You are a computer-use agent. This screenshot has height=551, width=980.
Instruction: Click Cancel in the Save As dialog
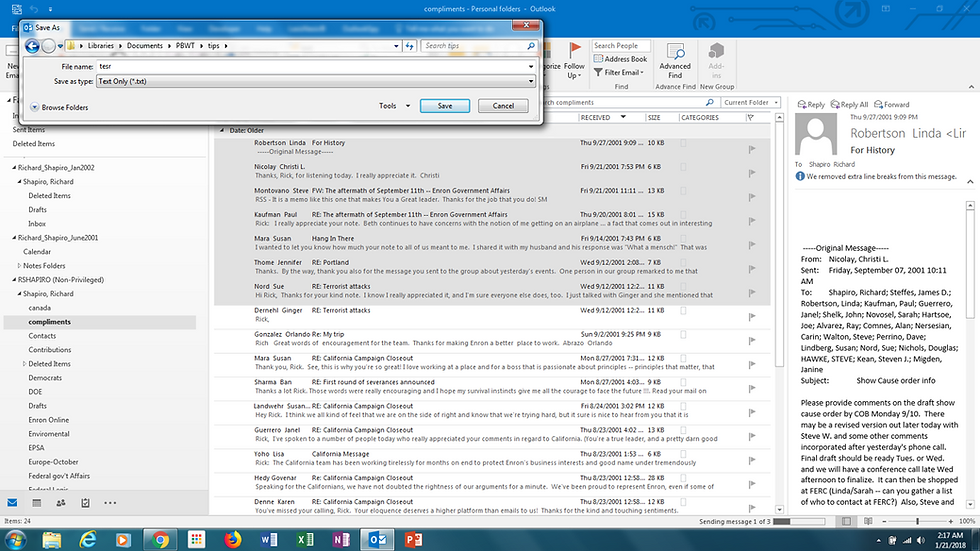pos(502,106)
